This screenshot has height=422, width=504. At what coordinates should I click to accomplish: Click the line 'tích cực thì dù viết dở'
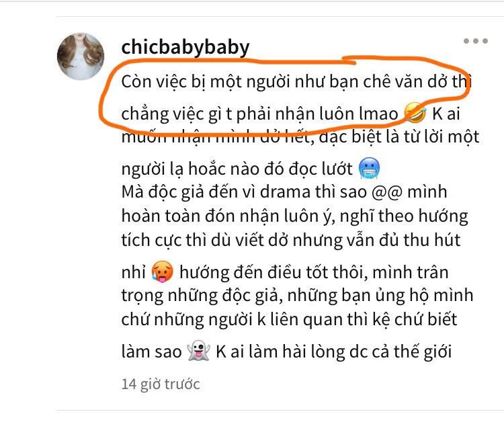pyautogui.click(x=291, y=240)
